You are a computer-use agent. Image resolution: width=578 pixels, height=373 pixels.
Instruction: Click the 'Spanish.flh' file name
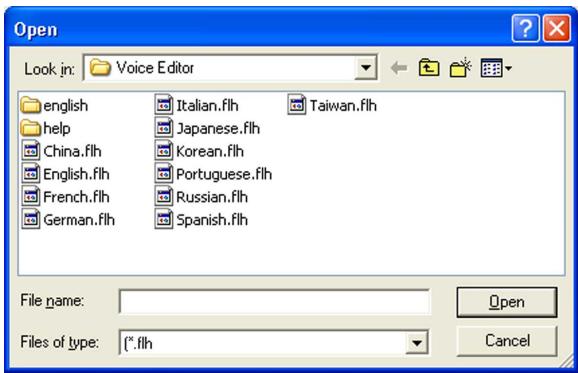pyautogui.click(x=212, y=220)
